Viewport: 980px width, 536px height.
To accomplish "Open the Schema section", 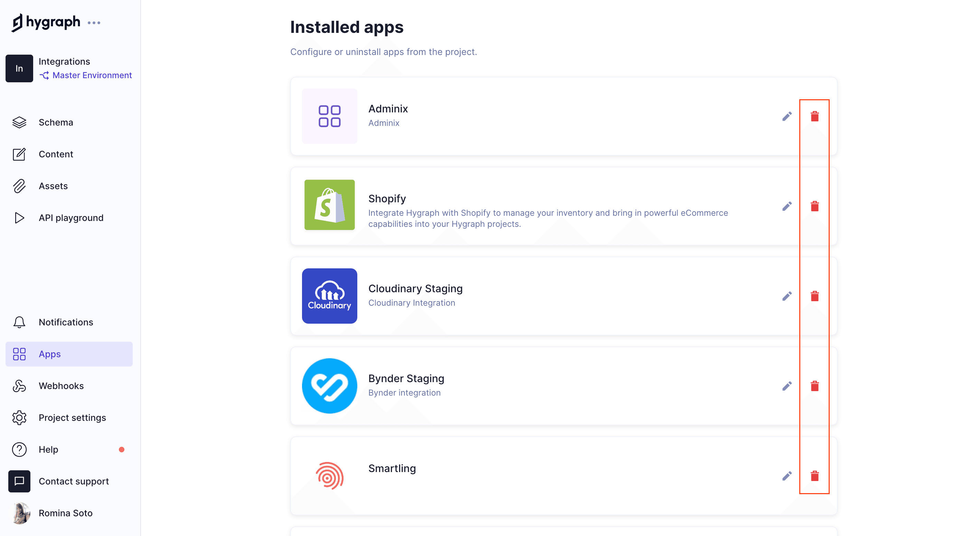I will (56, 122).
